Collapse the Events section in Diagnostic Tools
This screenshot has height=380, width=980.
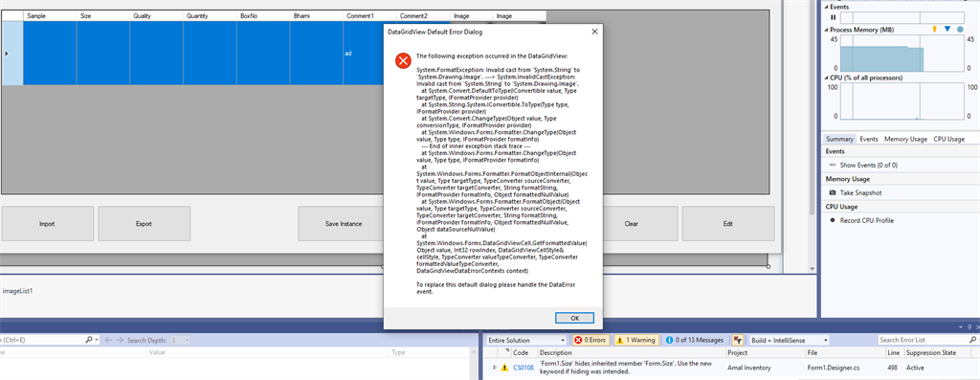point(826,7)
